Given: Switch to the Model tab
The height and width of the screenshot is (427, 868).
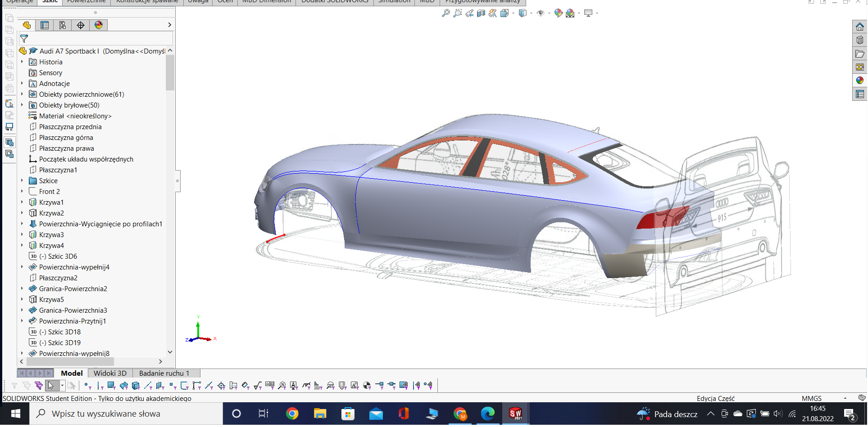Looking at the screenshot, I should tap(72, 373).
